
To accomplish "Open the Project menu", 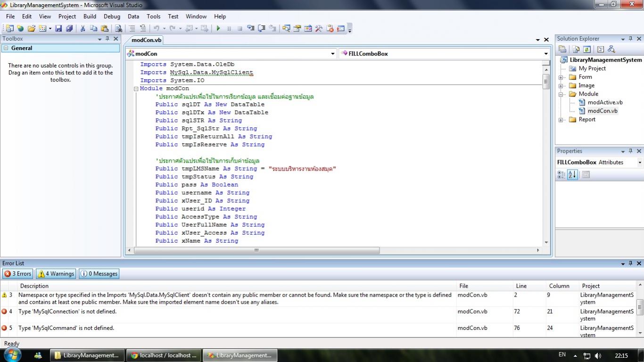I will coord(67,16).
